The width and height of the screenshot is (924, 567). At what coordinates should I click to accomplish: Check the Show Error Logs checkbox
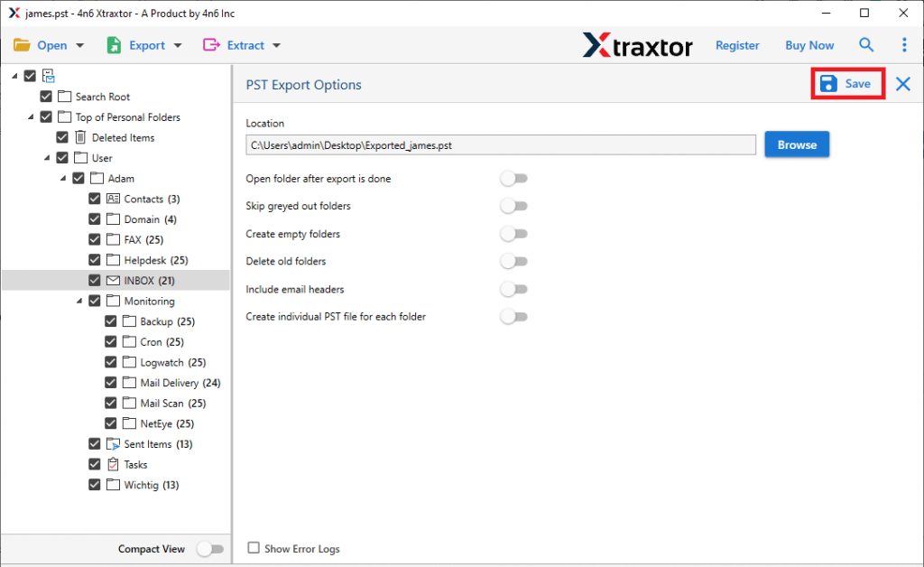click(x=254, y=548)
